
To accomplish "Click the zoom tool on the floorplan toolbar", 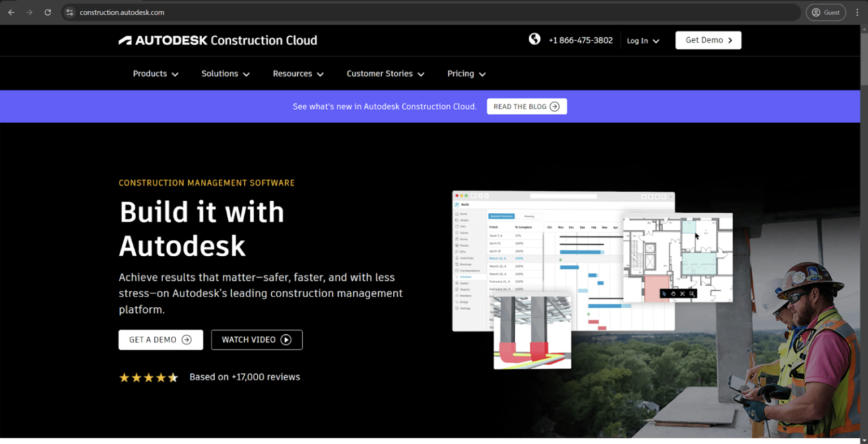I will pyautogui.click(x=692, y=294).
